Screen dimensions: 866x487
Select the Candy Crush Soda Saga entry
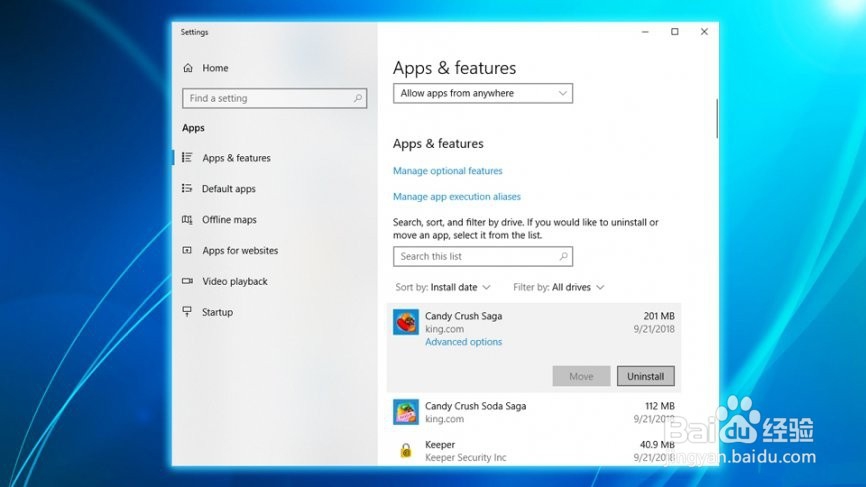534,412
